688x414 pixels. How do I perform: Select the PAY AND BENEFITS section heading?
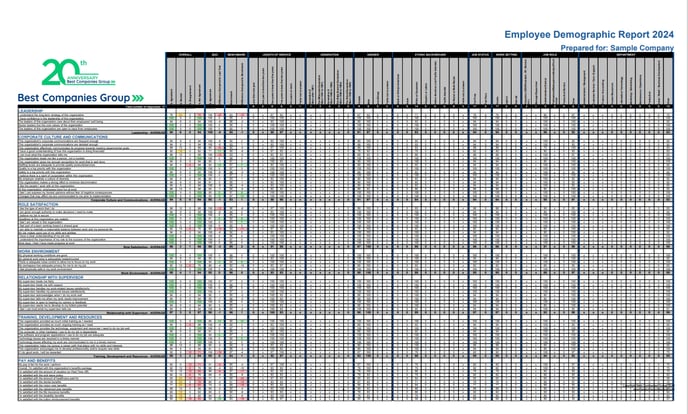[x=36, y=360]
